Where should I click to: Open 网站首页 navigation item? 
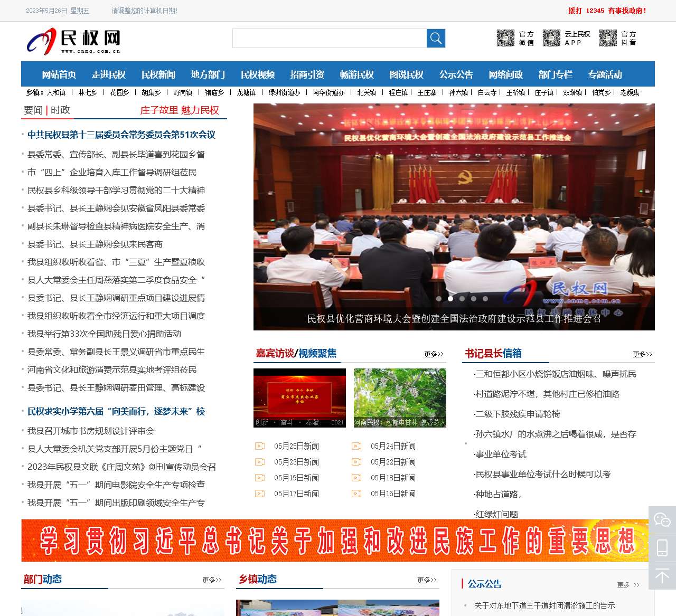point(59,74)
